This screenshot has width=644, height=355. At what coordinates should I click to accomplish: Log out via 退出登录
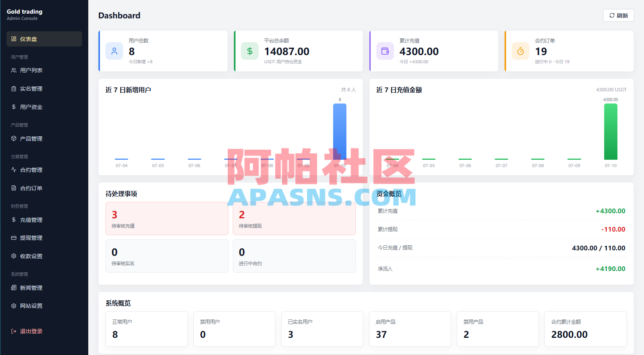click(x=44, y=331)
